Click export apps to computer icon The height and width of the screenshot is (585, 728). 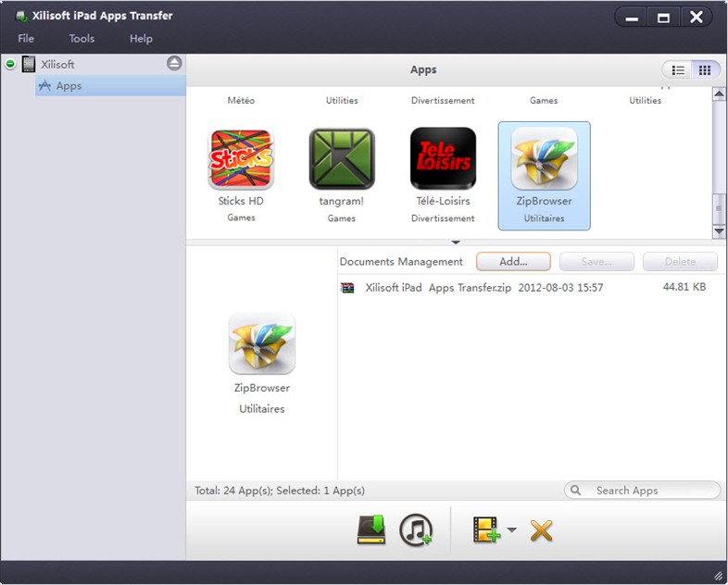tap(371, 529)
